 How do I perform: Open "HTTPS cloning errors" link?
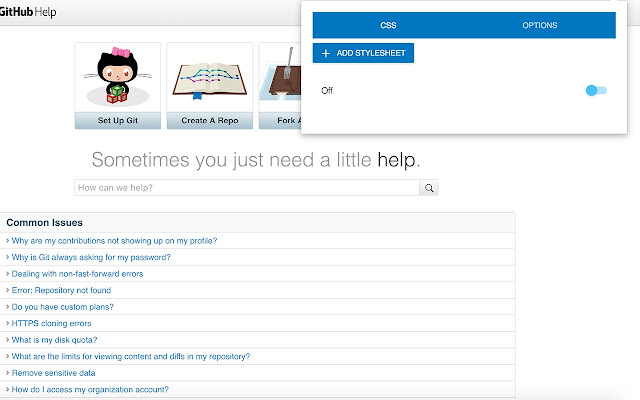[51, 323]
